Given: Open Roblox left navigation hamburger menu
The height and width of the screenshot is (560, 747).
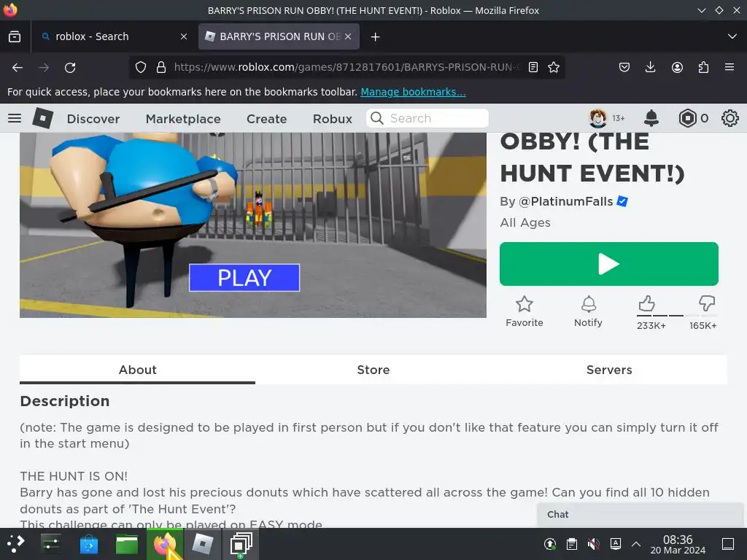Looking at the screenshot, I should [15, 118].
